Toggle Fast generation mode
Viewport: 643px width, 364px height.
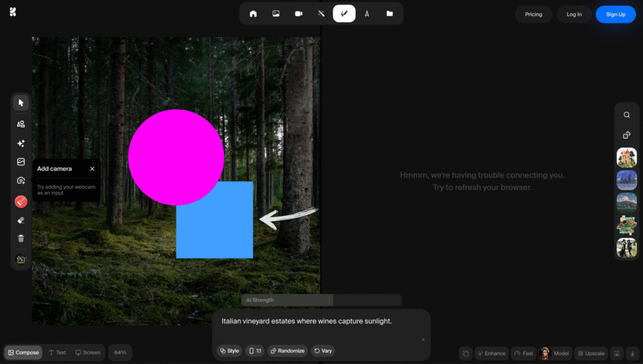point(523,353)
